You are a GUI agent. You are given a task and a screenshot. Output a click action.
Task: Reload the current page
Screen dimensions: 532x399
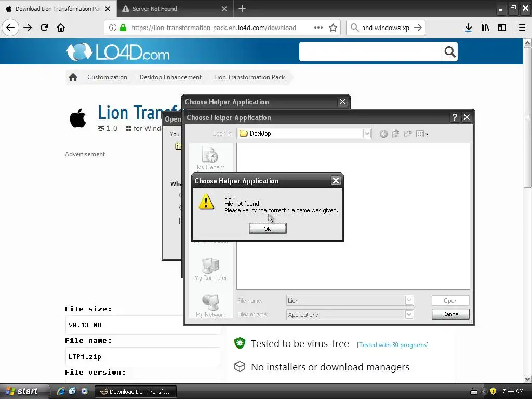(x=44, y=28)
